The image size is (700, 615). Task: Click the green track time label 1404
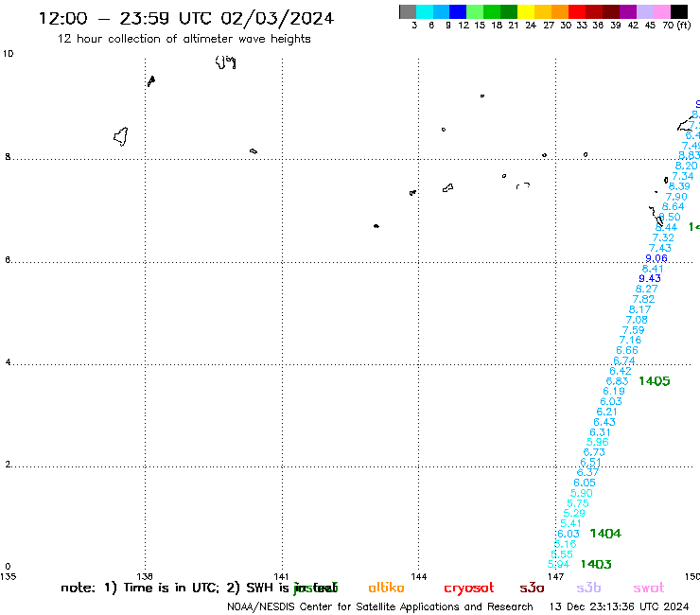point(605,534)
